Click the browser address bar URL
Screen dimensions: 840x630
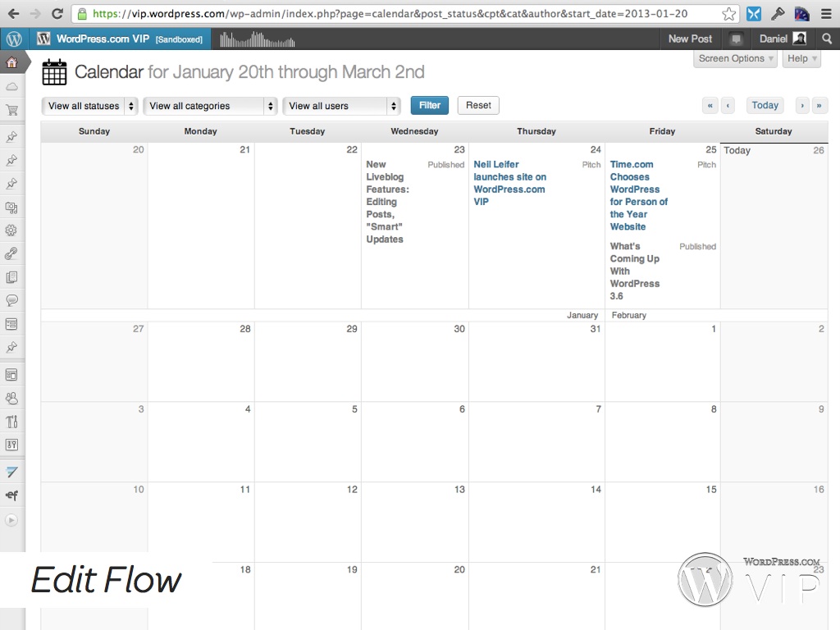click(x=390, y=14)
